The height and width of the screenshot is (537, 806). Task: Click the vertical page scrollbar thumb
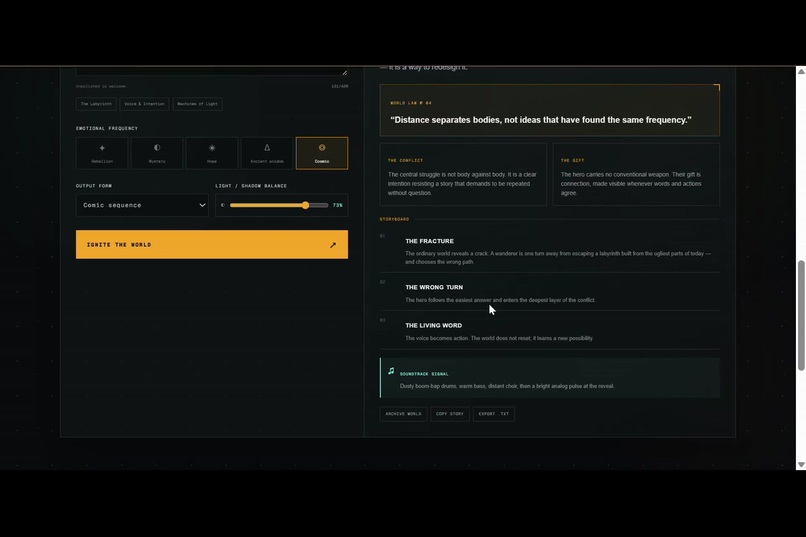click(801, 316)
